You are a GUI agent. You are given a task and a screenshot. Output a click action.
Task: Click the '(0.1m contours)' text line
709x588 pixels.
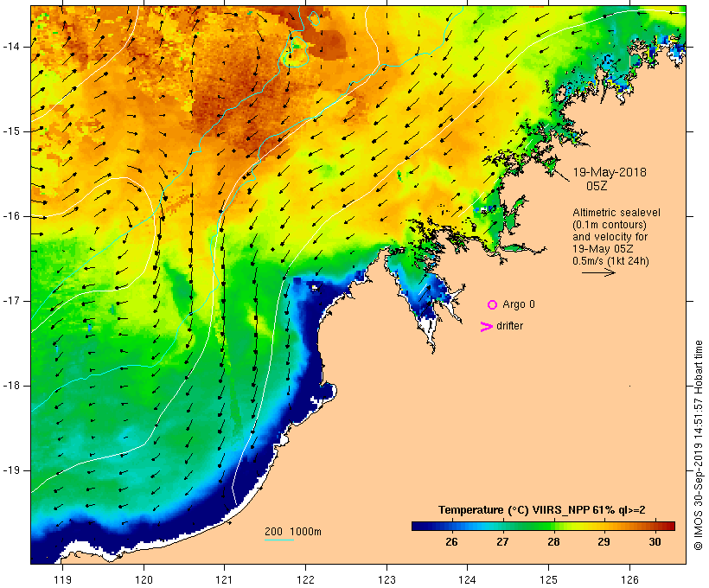[610, 225]
